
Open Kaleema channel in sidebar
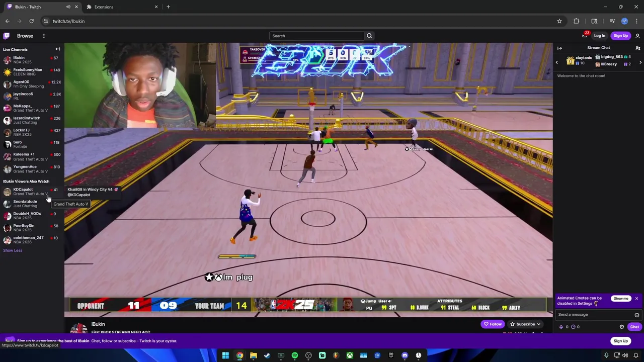coord(32,157)
